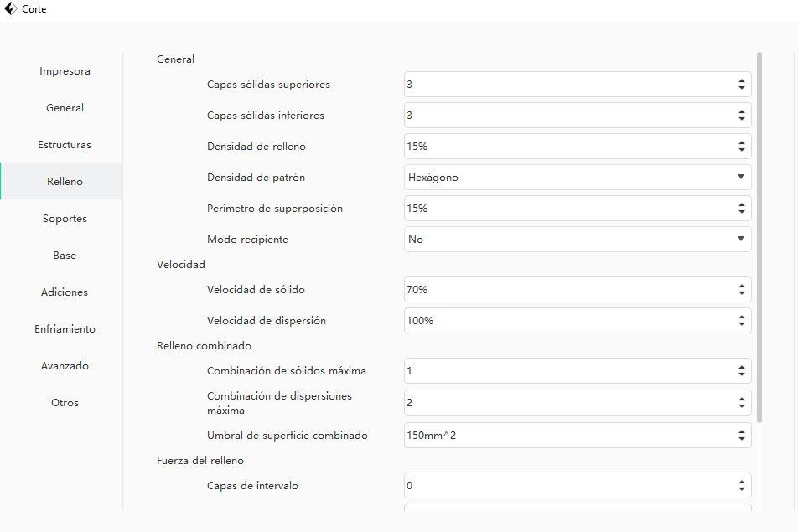
Task: Open the Impresora settings tab
Action: point(65,71)
